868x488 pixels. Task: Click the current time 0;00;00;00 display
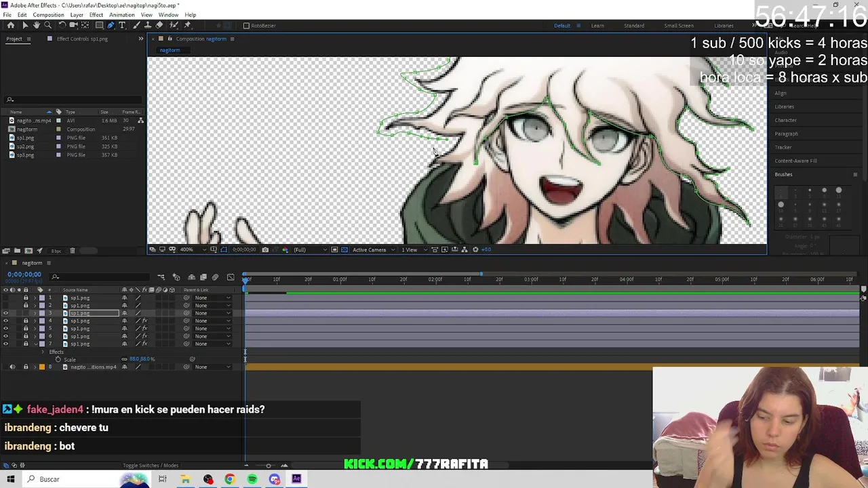point(24,274)
